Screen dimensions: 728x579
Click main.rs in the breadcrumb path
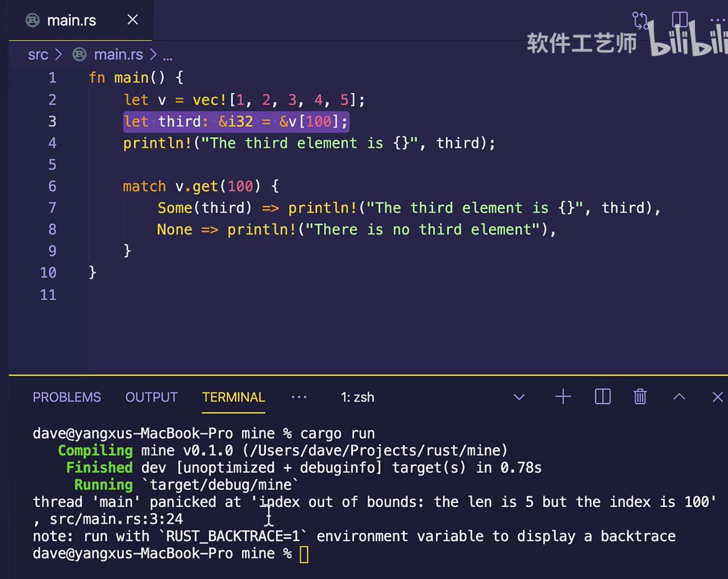118,55
